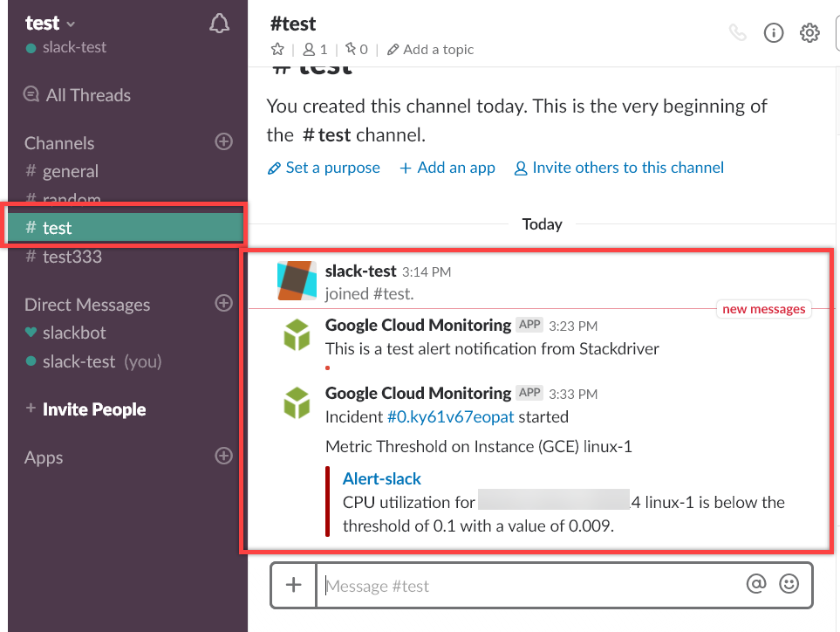
Task: Click slack-test status under workspace name
Action: click(x=66, y=47)
